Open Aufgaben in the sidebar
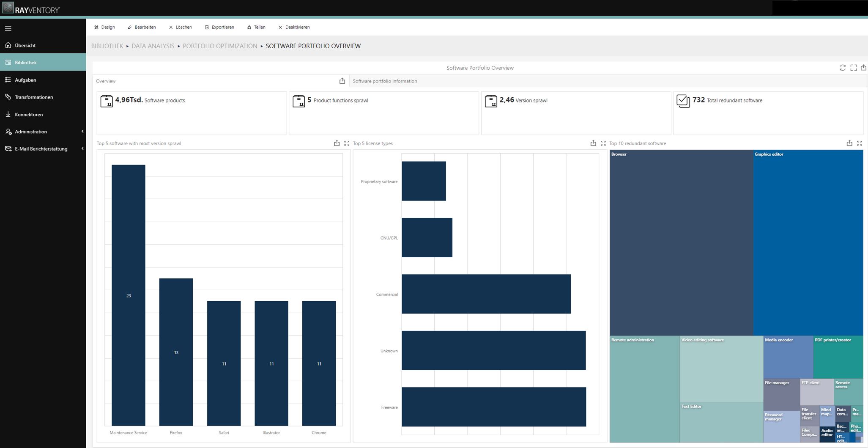868x448 pixels. pyautogui.click(x=25, y=80)
